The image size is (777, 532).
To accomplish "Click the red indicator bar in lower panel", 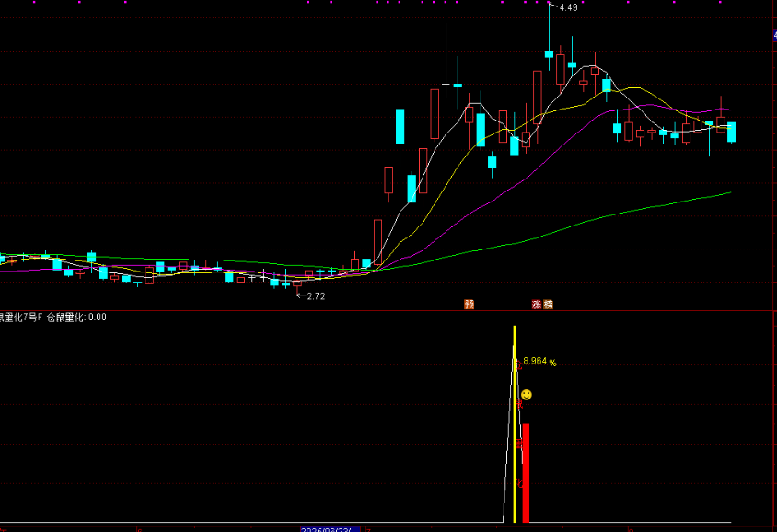I will (x=526, y=472).
